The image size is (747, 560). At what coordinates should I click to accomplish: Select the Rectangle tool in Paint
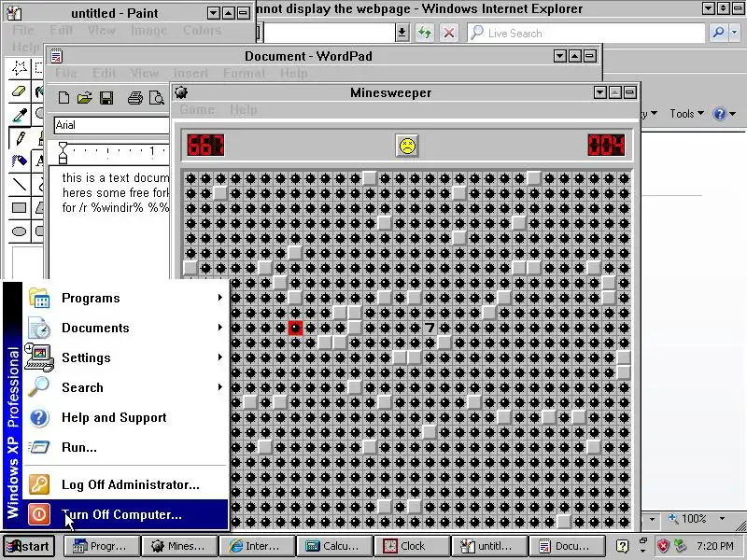pos(20,207)
